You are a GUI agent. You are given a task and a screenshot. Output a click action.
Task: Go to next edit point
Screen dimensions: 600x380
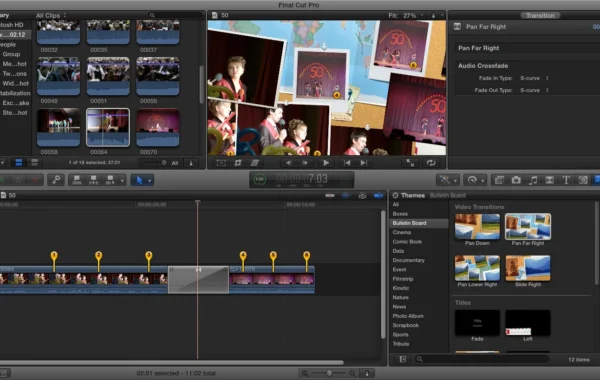(x=364, y=163)
